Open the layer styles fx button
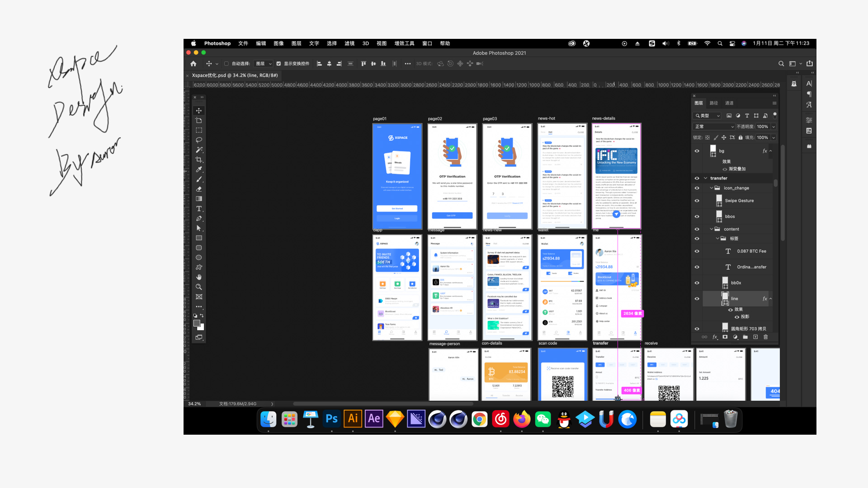The width and height of the screenshot is (868, 488). pyautogui.click(x=715, y=337)
